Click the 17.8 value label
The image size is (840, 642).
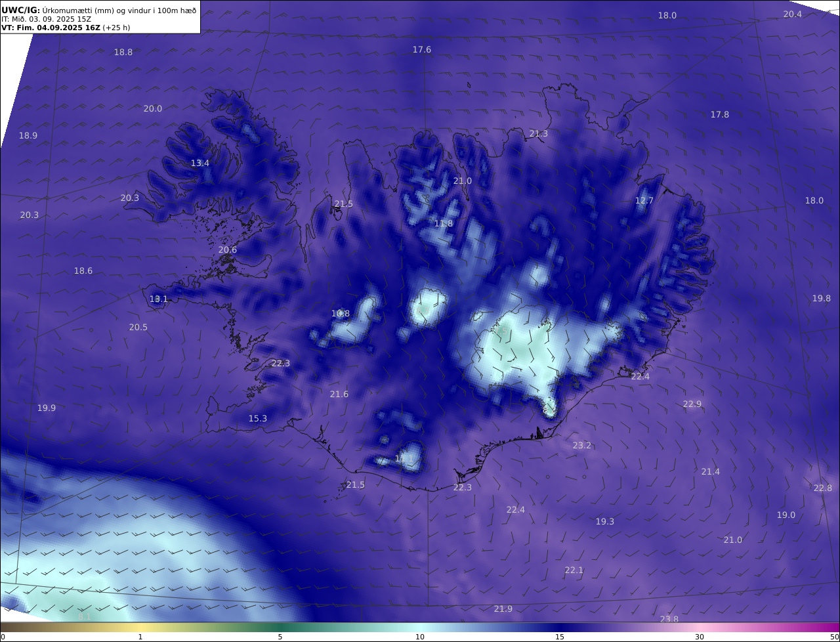(x=720, y=114)
